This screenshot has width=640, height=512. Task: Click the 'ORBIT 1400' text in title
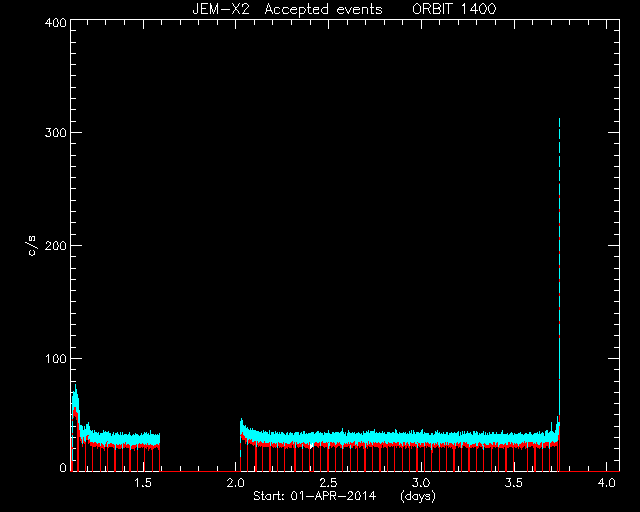(x=454, y=9)
